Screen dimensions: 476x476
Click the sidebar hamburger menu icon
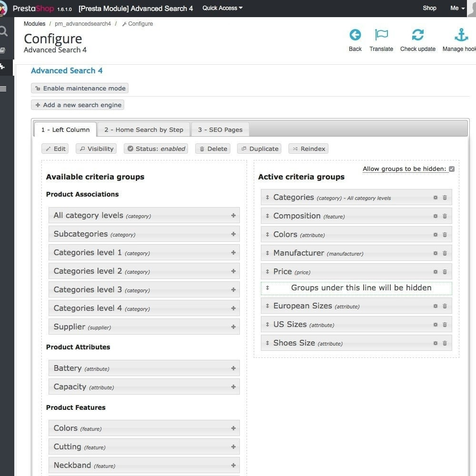3,89
